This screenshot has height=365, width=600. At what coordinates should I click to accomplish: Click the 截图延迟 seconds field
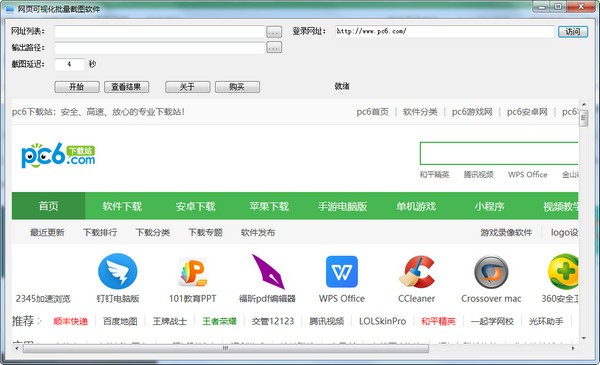[69, 64]
